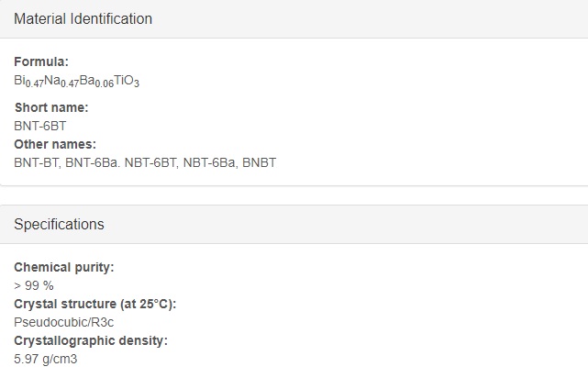Click the Pseudocubic/R3c value
Image resolution: width=588 pixels, height=389 pixels.
63,322
